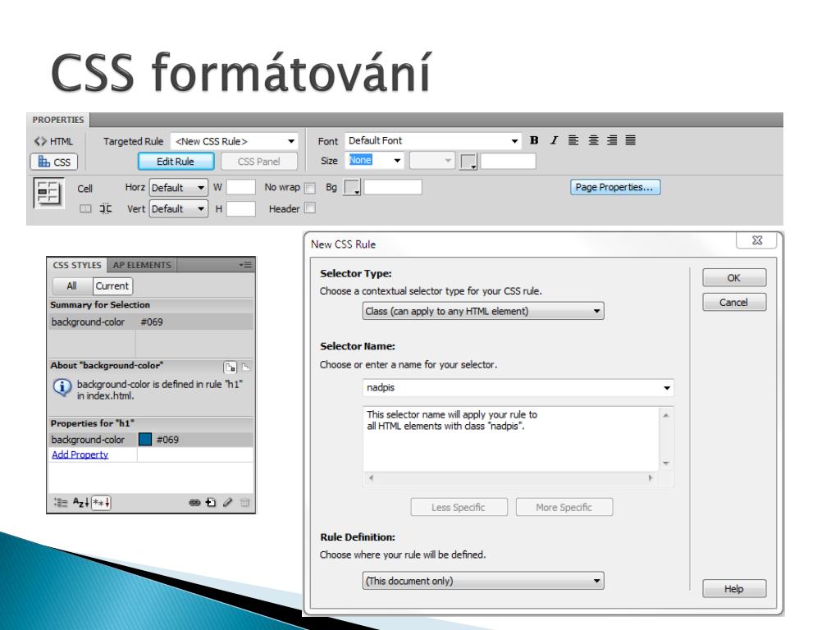The image size is (840, 630).
Task: Show information about selected property icon
Action: tap(231, 367)
